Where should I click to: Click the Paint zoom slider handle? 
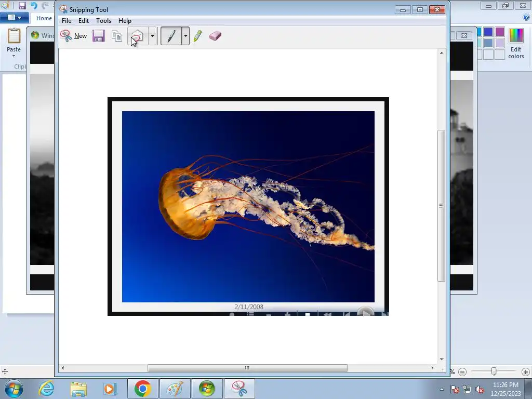494,372
